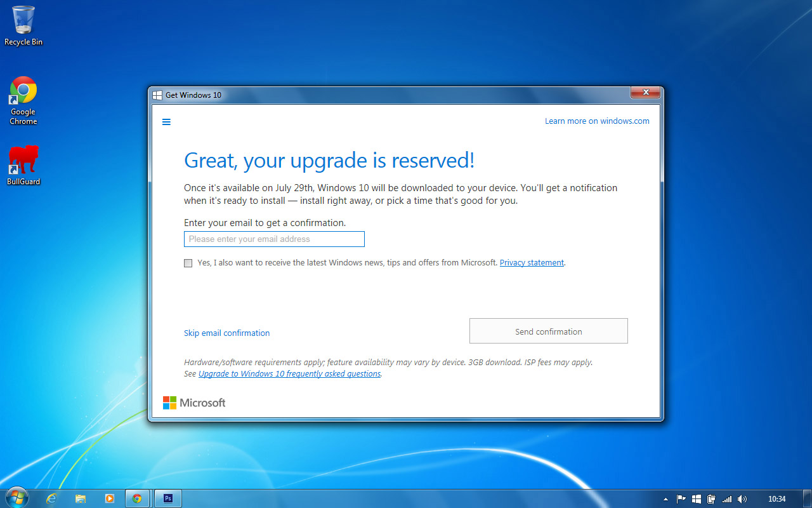Screen dimensions: 812x508
Task: Click Skip email confirmation
Action: click(226, 333)
